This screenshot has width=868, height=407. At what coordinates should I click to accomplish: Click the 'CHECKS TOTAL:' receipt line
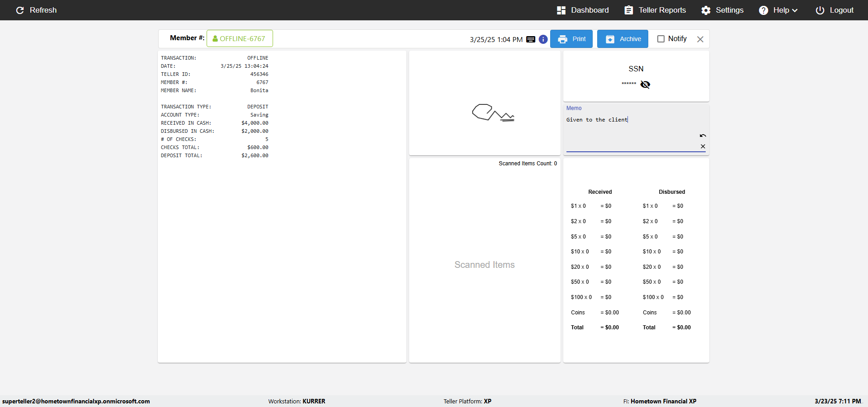(x=214, y=147)
